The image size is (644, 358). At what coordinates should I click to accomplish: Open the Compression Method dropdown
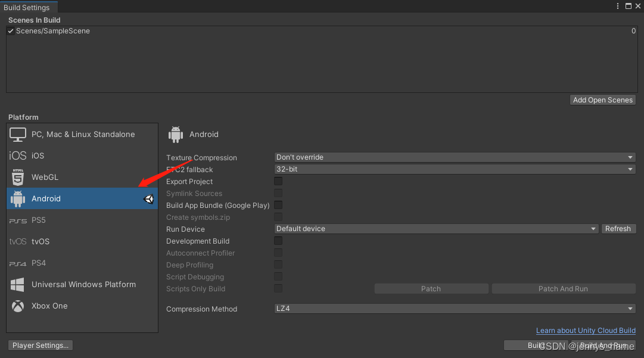click(x=454, y=308)
